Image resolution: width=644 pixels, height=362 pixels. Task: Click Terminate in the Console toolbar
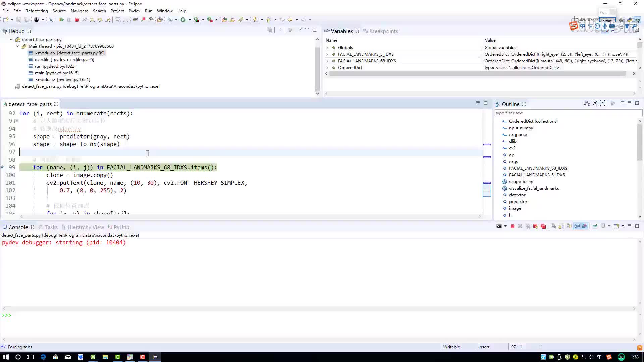click(x=512, y=226)
